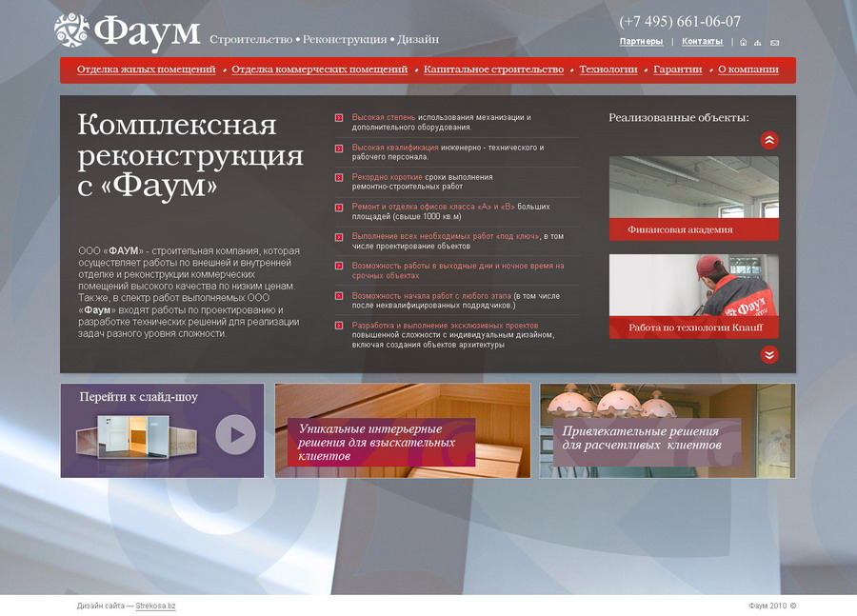Viewport: 857px width, 616px height.
Task: Open the sitemap icon in header
Action: pyautogui.click(x=758, y=43)
